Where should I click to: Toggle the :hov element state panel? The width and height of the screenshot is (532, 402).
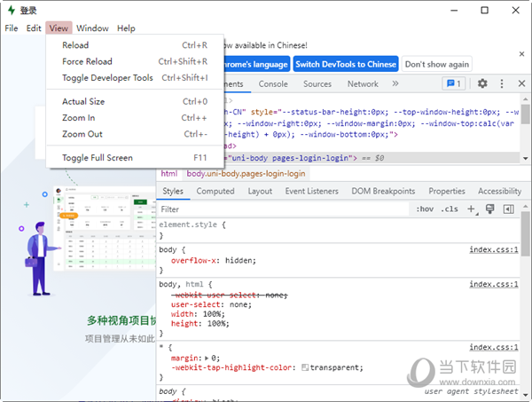[x=425, y=209]
